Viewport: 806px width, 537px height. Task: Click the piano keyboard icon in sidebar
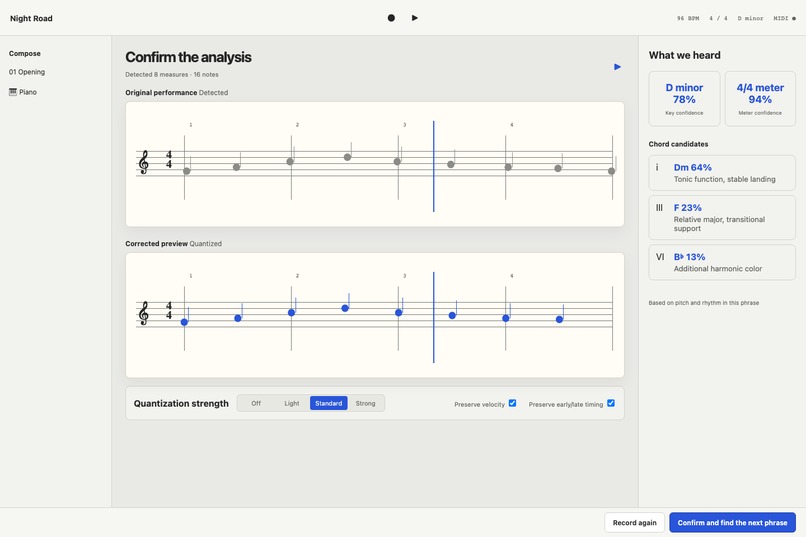(x=13, y=92)
